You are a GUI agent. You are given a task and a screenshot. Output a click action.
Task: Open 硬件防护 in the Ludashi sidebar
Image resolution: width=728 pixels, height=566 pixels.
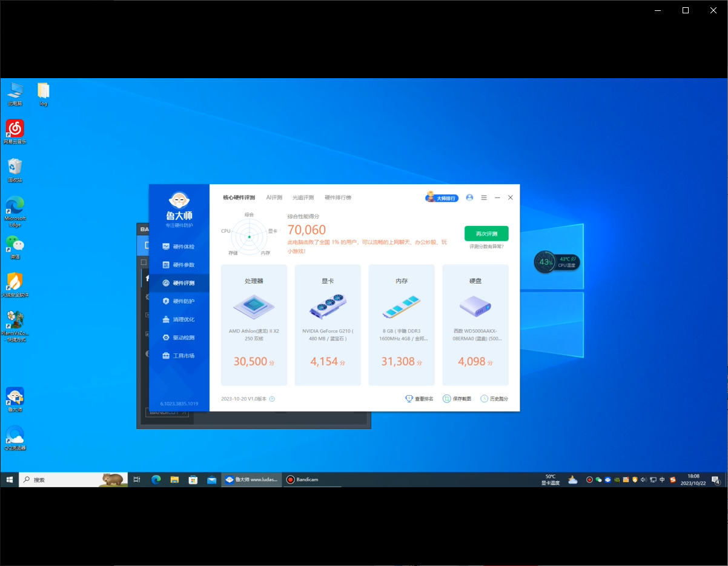(179, 301)
